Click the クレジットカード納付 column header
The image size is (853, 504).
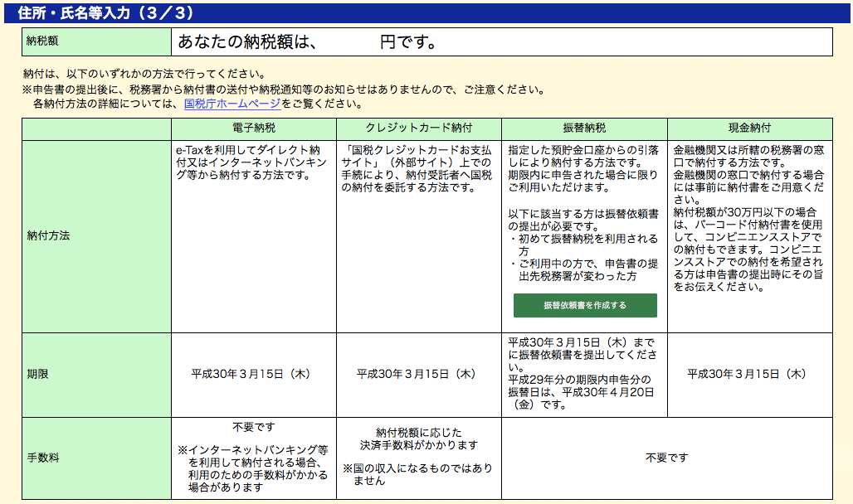(418, 128)
